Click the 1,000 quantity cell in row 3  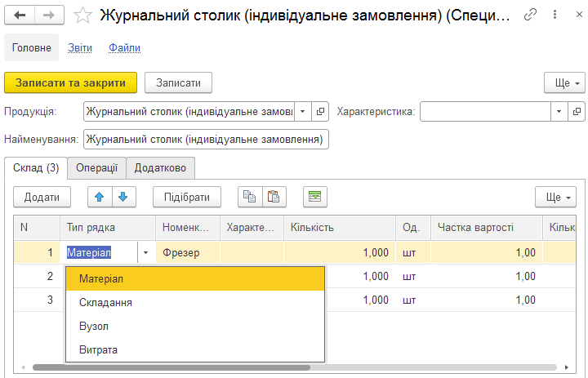click(x=360, y=300)
